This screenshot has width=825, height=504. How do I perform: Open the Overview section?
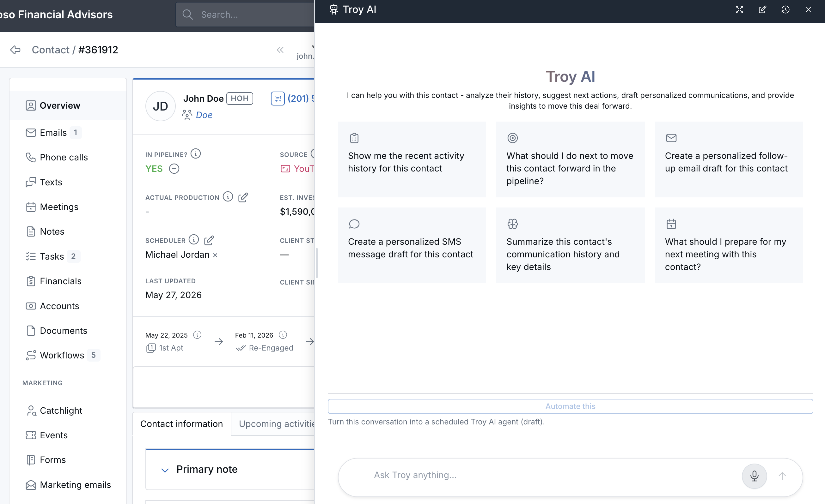point(68,105)
